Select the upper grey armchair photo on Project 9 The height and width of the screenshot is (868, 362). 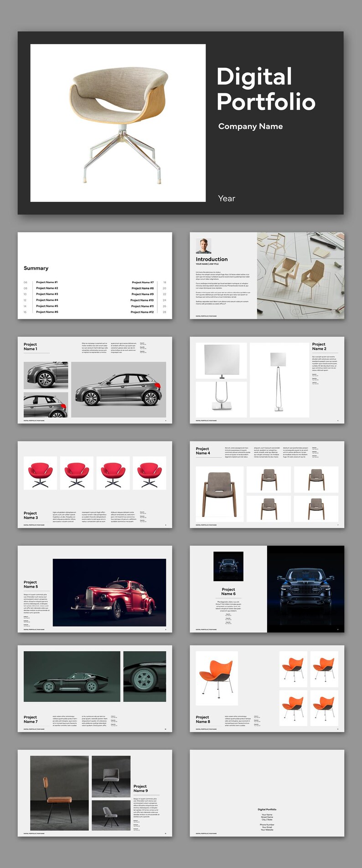(111, 776)
